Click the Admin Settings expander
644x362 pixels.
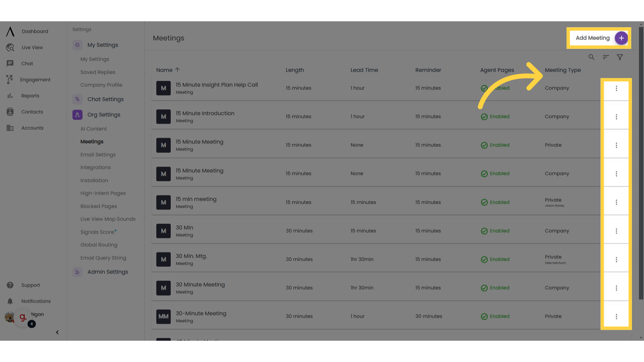[x=107, y=272]
